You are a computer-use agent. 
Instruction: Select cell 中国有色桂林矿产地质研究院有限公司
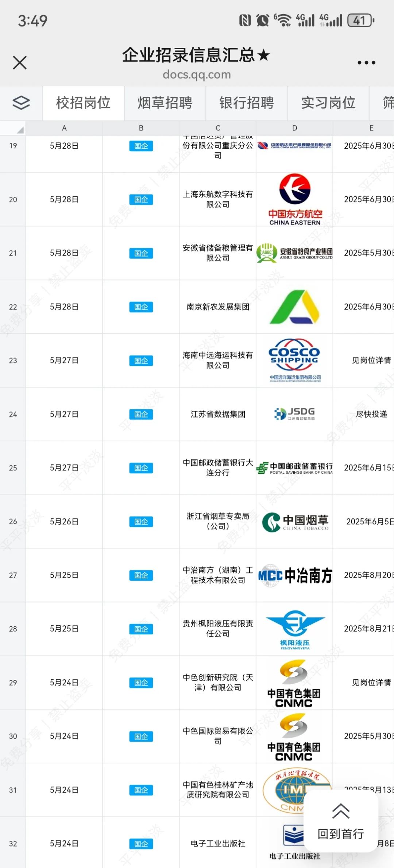pyautogui.click(x=218, y=790)
